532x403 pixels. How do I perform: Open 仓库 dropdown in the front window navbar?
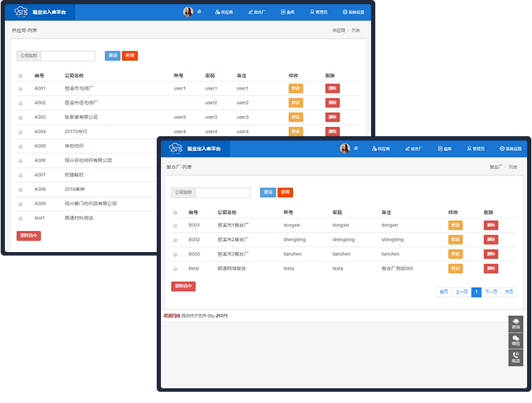coord(444,149)
